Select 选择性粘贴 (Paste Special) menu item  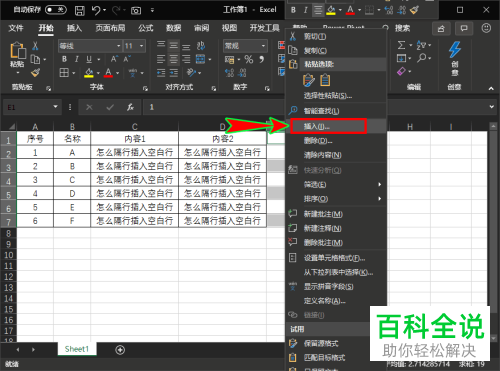coord(336,96)
